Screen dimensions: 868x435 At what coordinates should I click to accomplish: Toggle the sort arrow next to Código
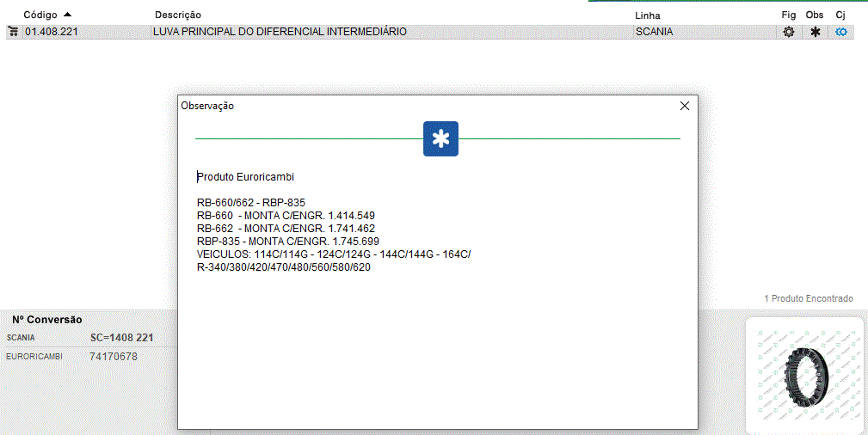click(68, 15)
